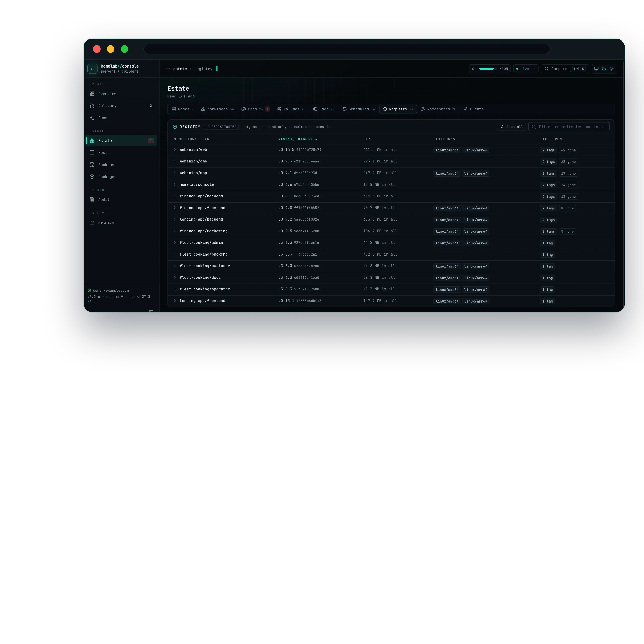
Task: Open the Backups page
Action: tap(121, 165)
